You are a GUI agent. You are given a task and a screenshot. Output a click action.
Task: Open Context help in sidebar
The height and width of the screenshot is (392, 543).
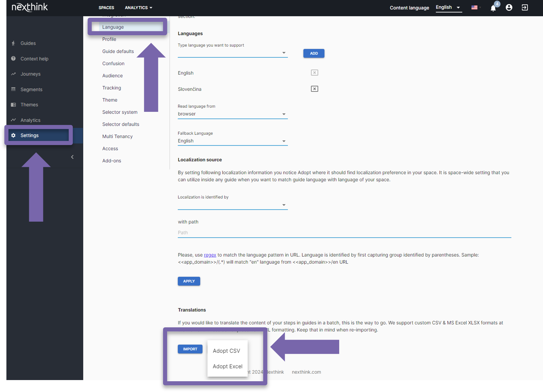(34, 59)
